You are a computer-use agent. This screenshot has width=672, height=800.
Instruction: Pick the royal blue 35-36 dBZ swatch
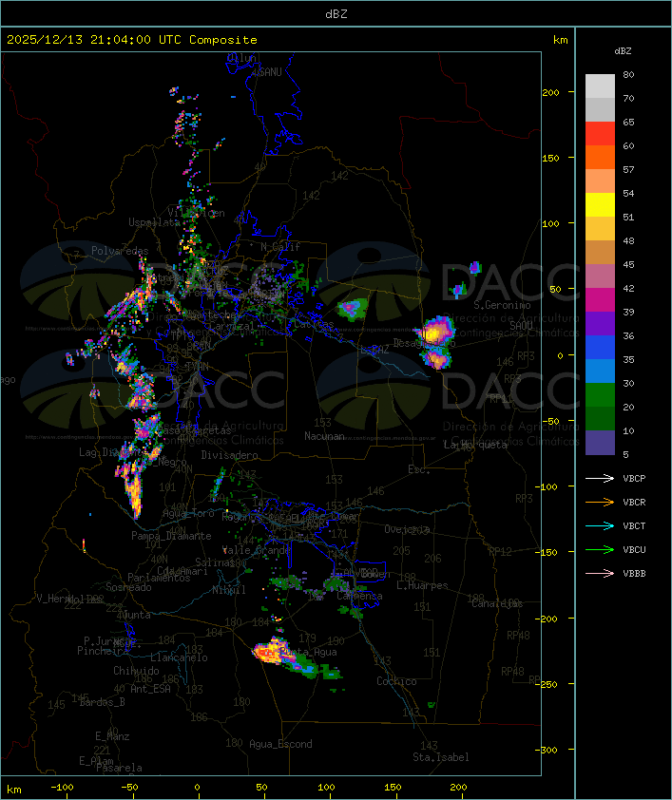pos(600,347)
